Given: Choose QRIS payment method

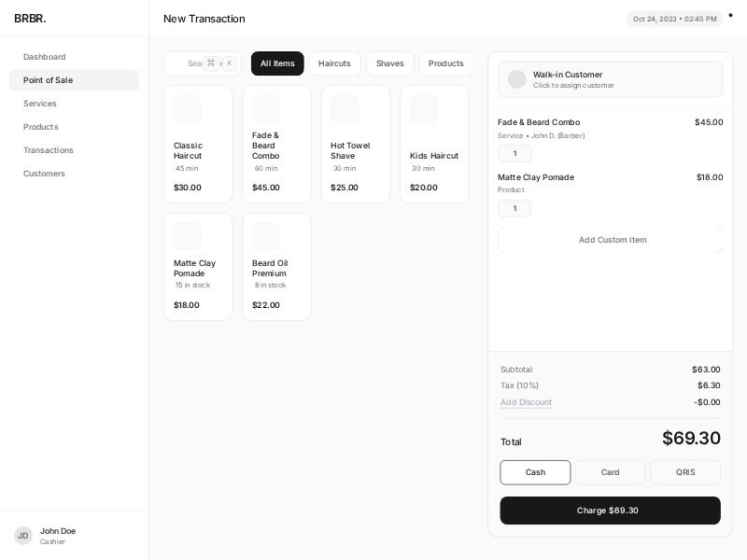Looking at the screenshot, I should click(684, 472).
